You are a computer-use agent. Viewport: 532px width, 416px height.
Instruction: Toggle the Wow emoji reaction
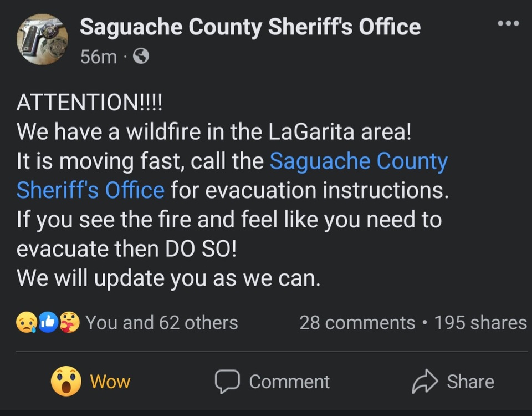(66, 382)
